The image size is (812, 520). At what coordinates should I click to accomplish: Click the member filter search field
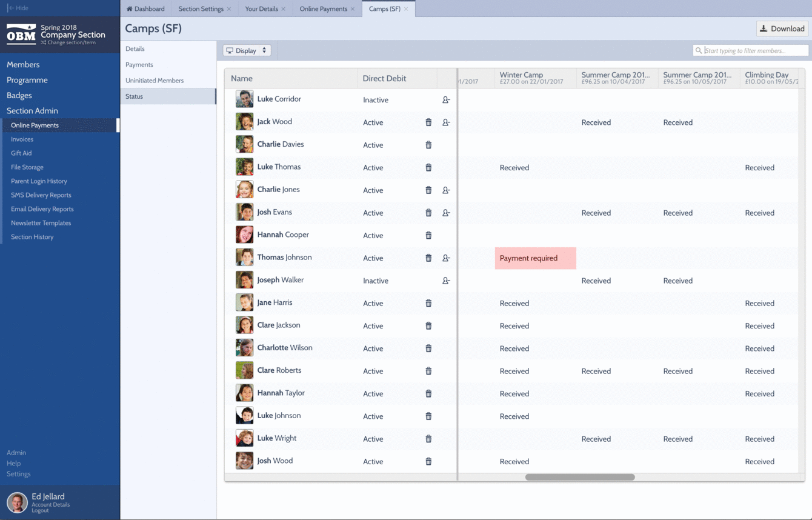754,51
